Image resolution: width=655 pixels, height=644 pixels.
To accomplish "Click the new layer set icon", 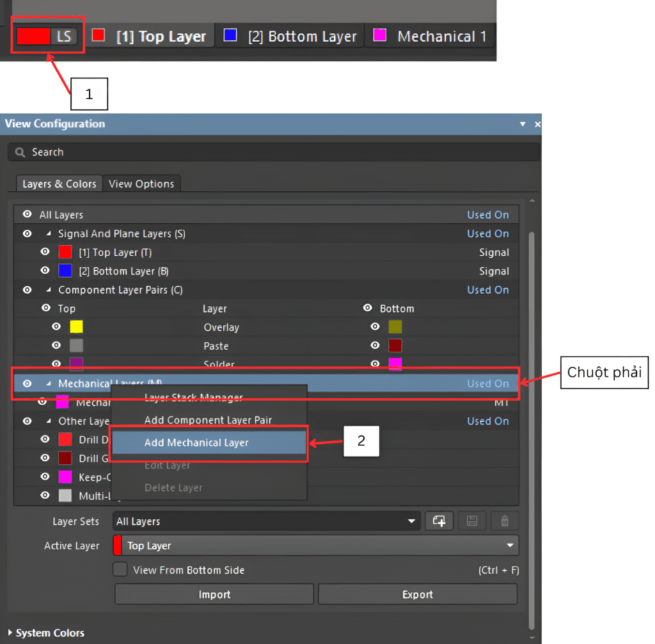I will [x=439, y=521].
